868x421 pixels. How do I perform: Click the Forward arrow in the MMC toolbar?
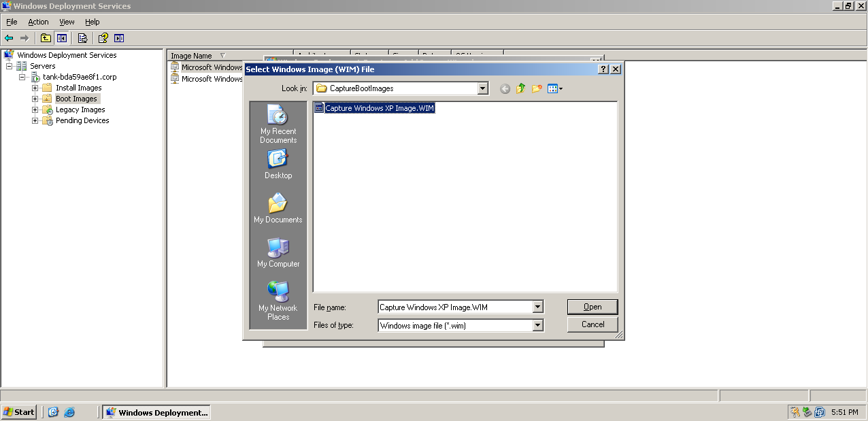point(24,38)
